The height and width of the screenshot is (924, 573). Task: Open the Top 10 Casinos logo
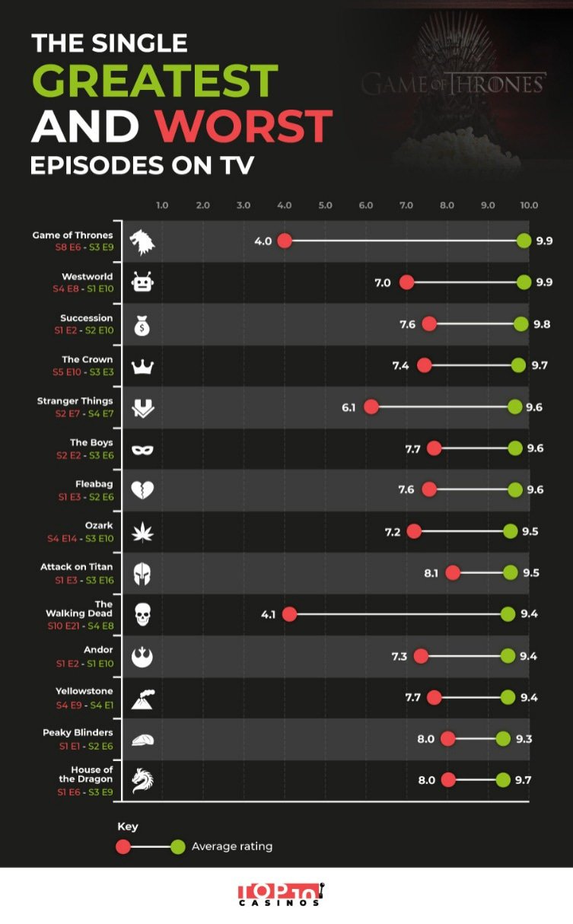coord(280,894)
